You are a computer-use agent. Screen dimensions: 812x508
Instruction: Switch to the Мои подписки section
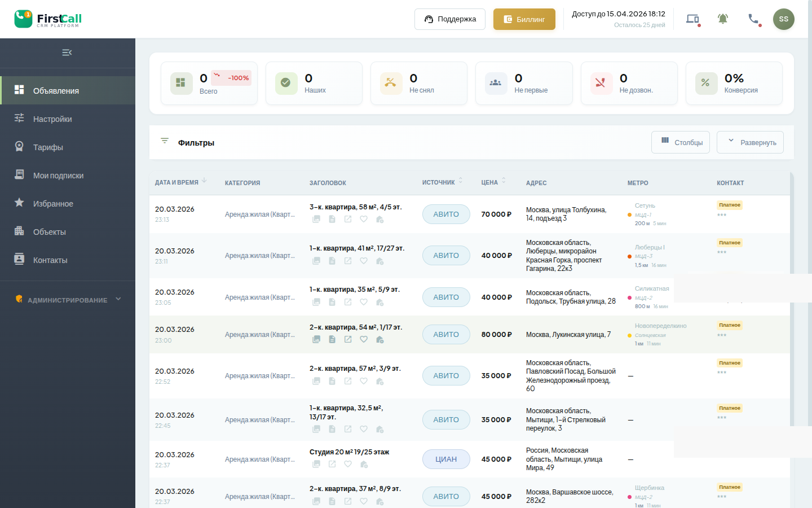(x=56, y=175)
